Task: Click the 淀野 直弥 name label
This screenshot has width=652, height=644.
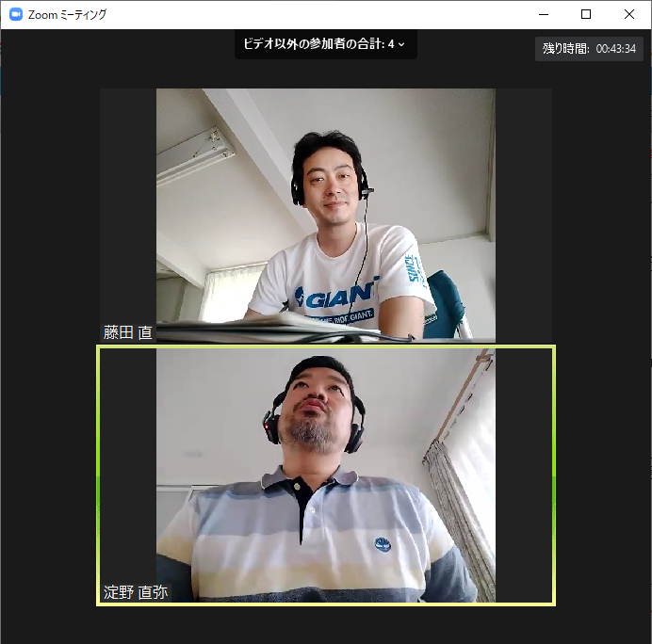Action: click(136, 592)
